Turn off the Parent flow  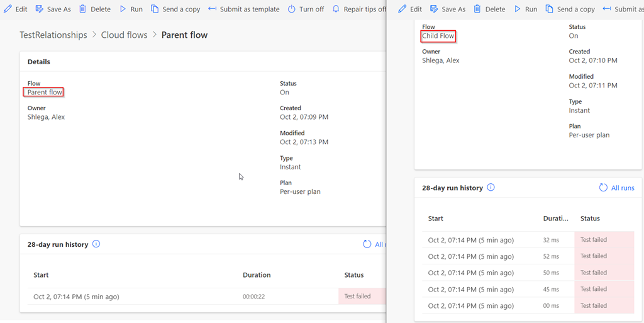292,9
